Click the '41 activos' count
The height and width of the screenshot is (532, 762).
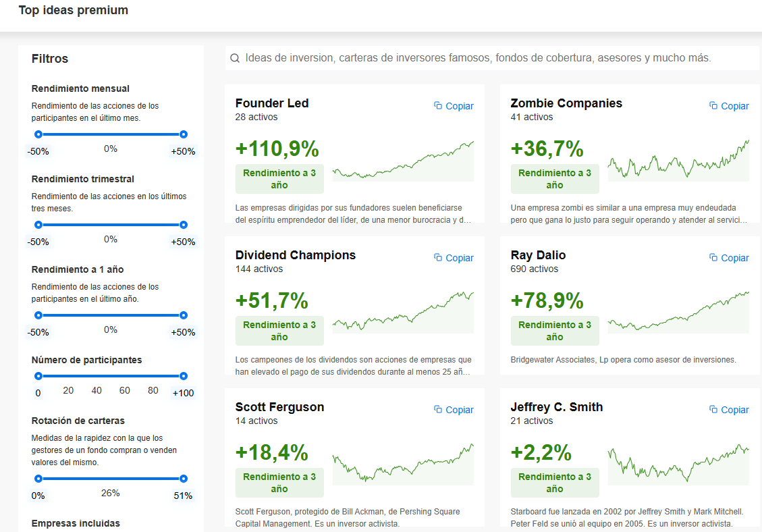tap(532, 117)
